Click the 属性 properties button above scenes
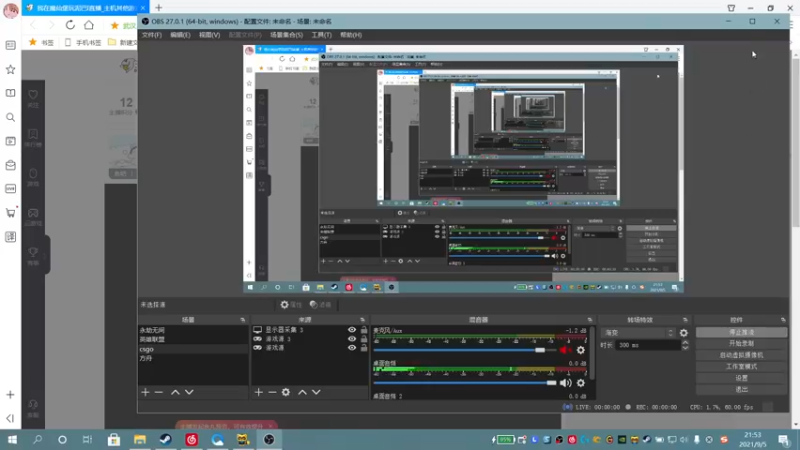 (291, 305)
